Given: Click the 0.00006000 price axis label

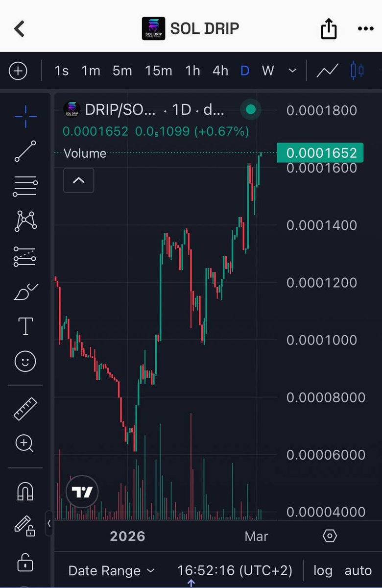Looking at the screenshot, I should pos(326,454).
